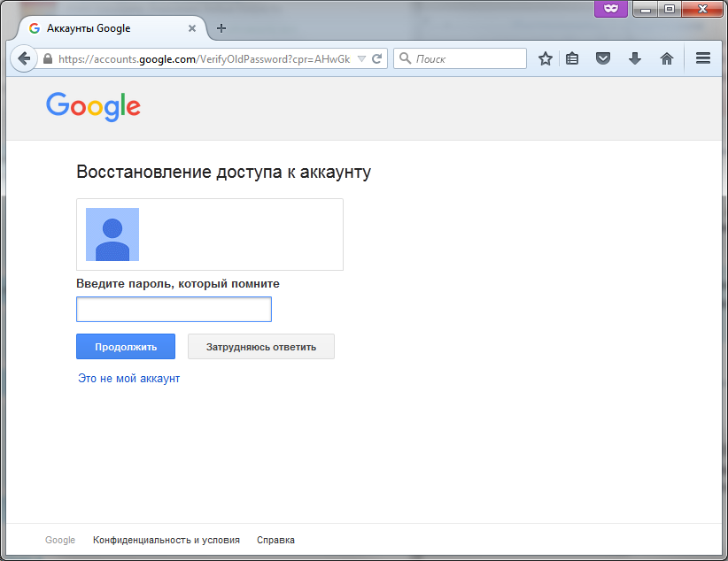Open a new browser tab

pyautogui.click(x=220, y=27)
